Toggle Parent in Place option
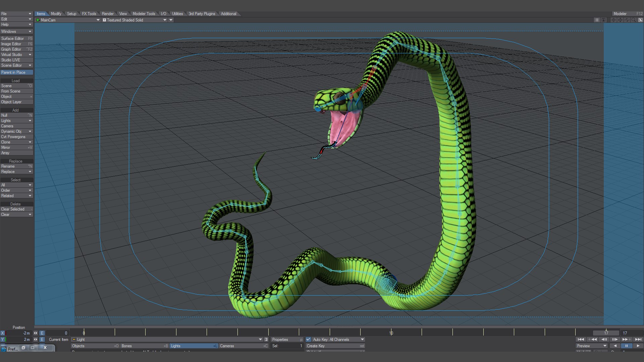This screenshot has height=362, width=644. (x=16, y=72)
